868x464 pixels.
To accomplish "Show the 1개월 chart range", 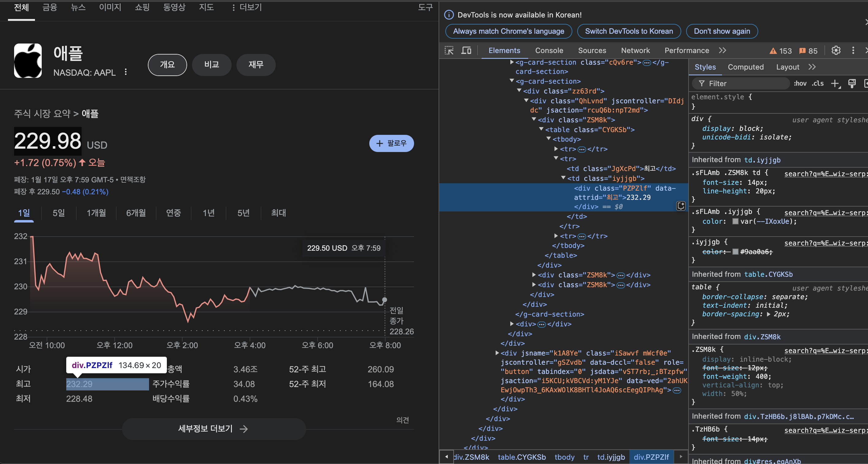I will point(96,213).
